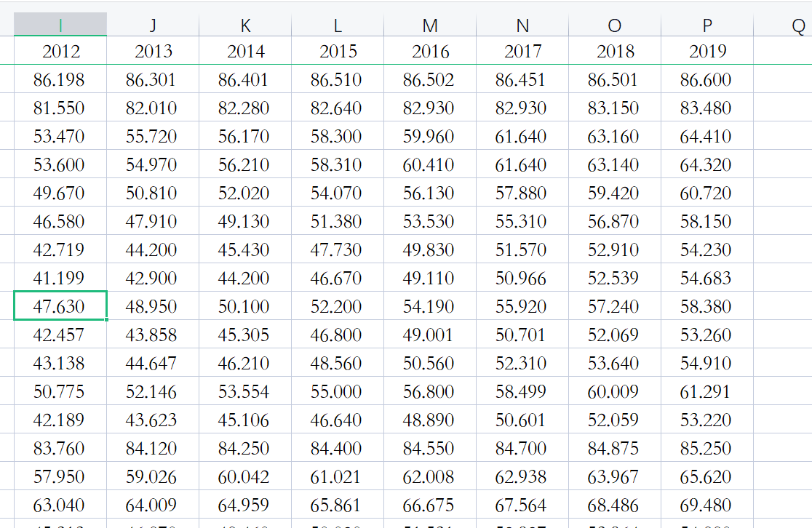
Task: Select cell with value 42.900
Action: pos(153,278)
